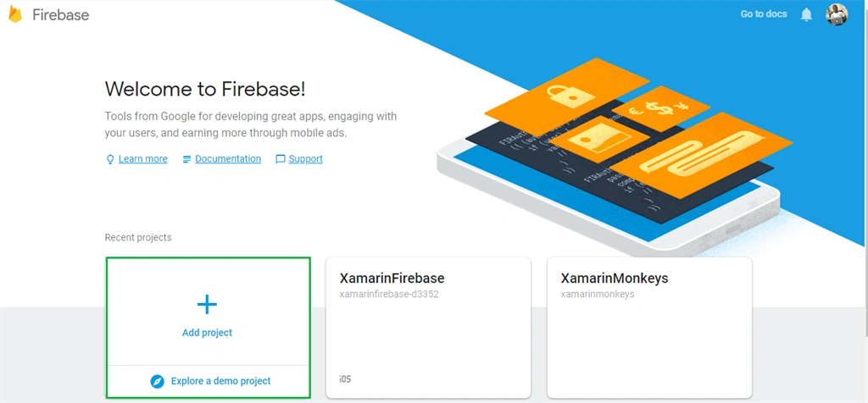Open the Support link

pos(305,159)
